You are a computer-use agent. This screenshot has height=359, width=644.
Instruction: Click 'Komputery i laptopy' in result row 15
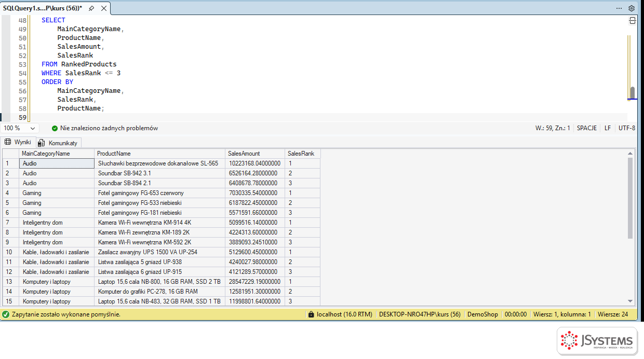click(x=57, y=301)
